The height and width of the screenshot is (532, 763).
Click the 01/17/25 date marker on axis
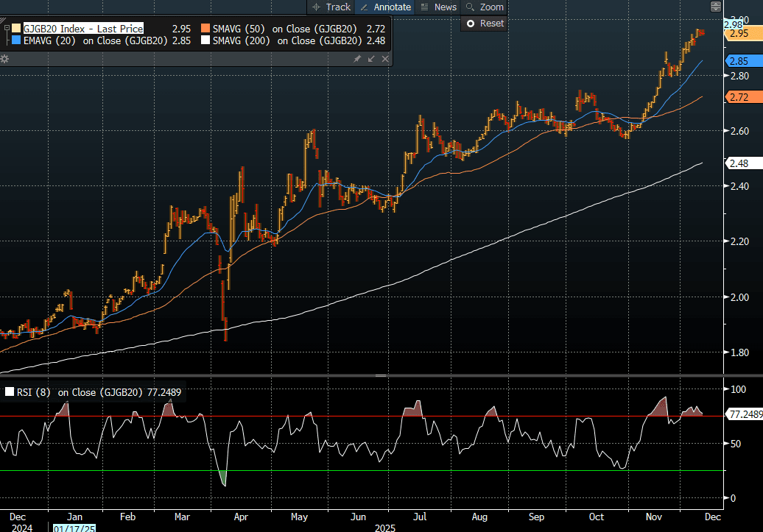coord(73,527)
